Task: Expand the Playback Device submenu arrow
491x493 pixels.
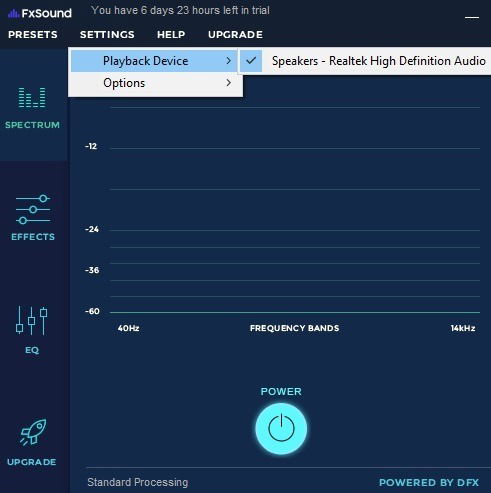Action: pyautogui.click(x=228, y=61)
